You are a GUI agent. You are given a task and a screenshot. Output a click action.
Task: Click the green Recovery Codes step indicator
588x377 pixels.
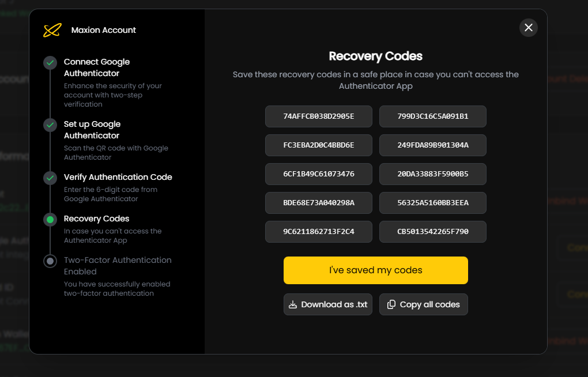click(50, 219)
